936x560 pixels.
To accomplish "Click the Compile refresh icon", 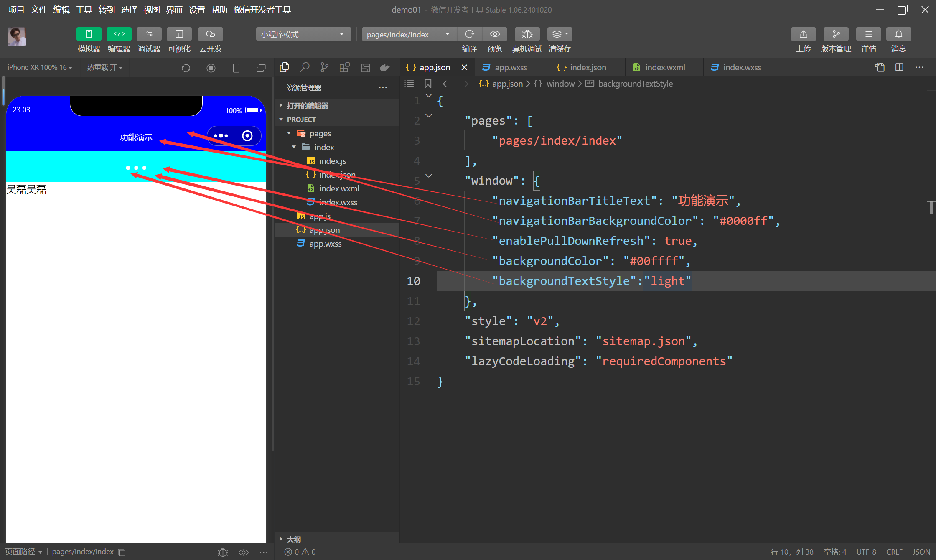I will [x=470, y=34].
